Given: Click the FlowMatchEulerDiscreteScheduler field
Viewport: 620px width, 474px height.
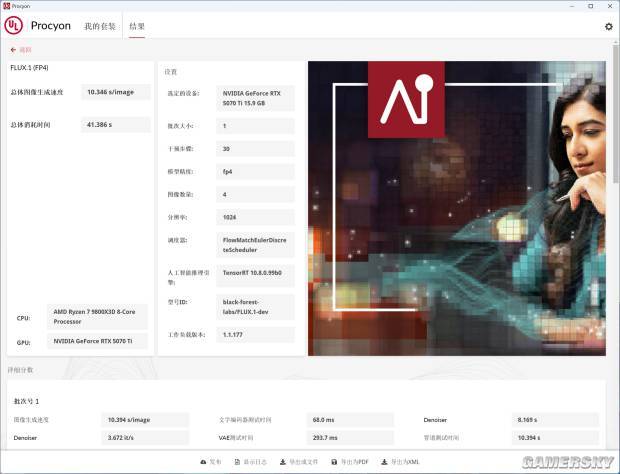Looking at the screenshot, I should click(255, 245).
